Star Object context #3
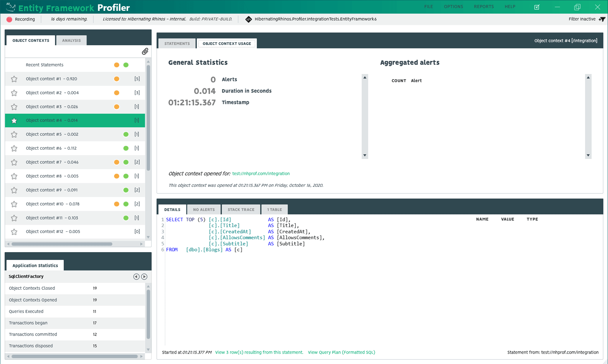 [14, 107]
